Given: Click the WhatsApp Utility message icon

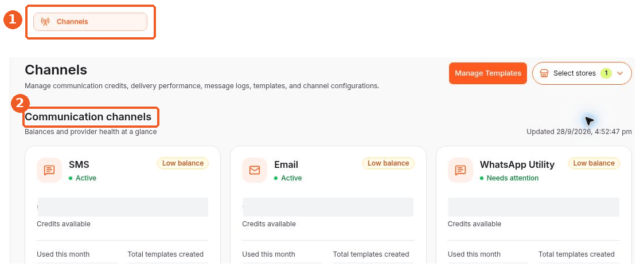Looking at the screenshot, I should (460, 170).
